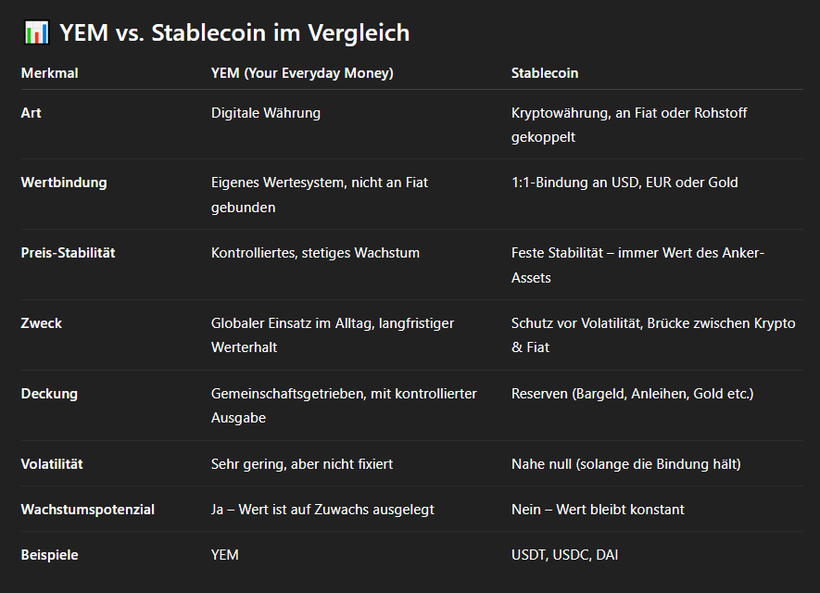Image resolution: width=820 pixels, height=593 pixels.
Task: Click the Schutz vor Volatilität cell
Action: [652, 335]
